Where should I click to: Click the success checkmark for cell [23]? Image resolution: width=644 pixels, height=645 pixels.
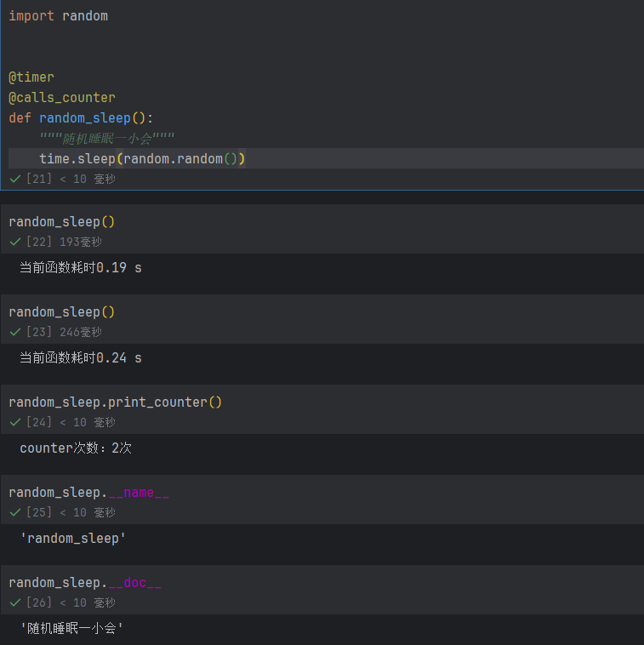click(15, 332)
